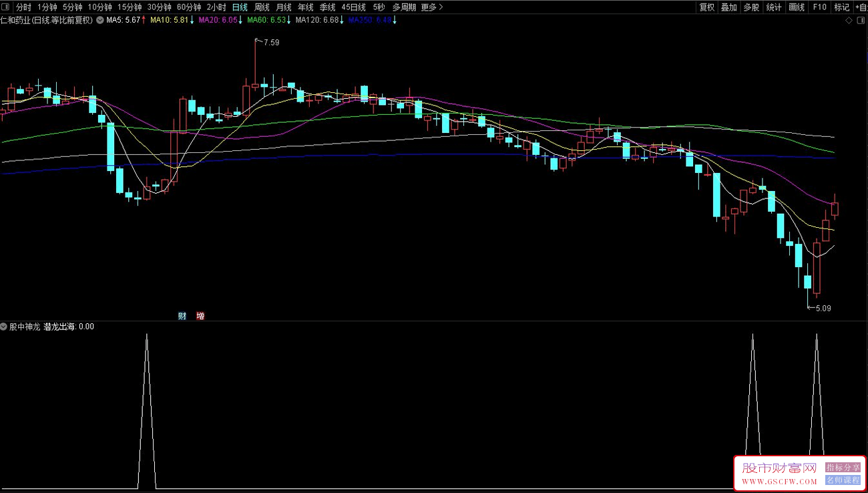Open the 多周期 multi-period view

[404, 7]
